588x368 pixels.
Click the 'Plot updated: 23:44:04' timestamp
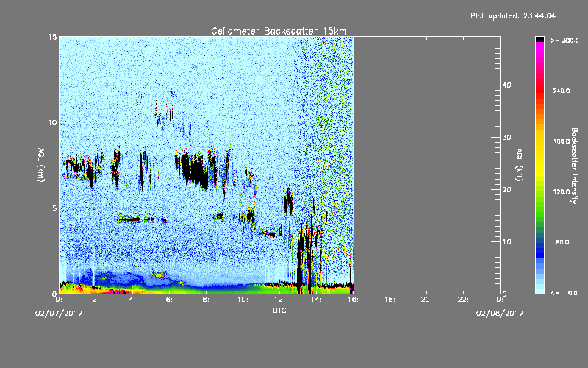(513, 15)
